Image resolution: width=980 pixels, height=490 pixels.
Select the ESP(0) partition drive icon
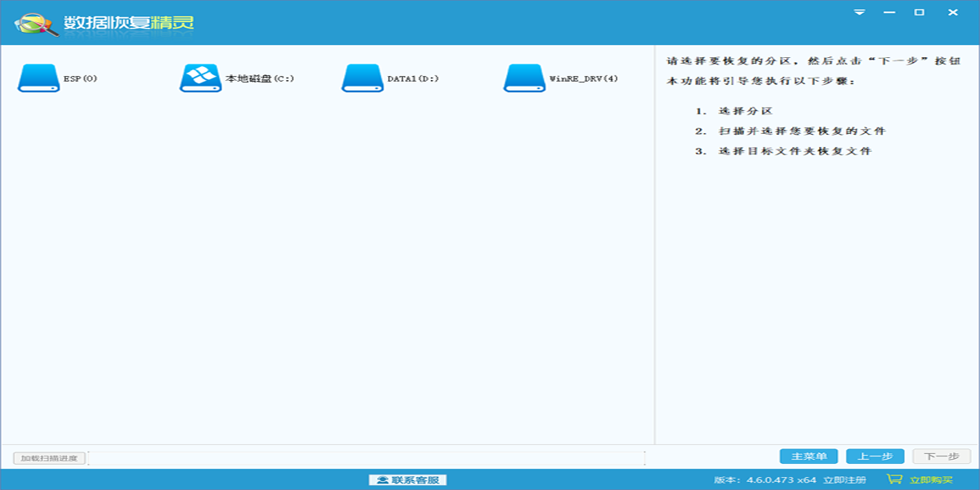38,78
